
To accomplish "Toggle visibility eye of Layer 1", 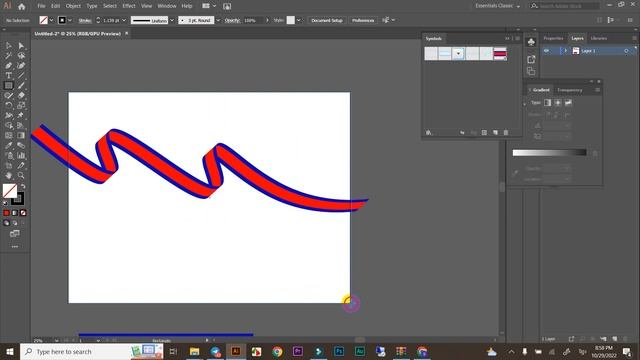I will click(547, 51).
